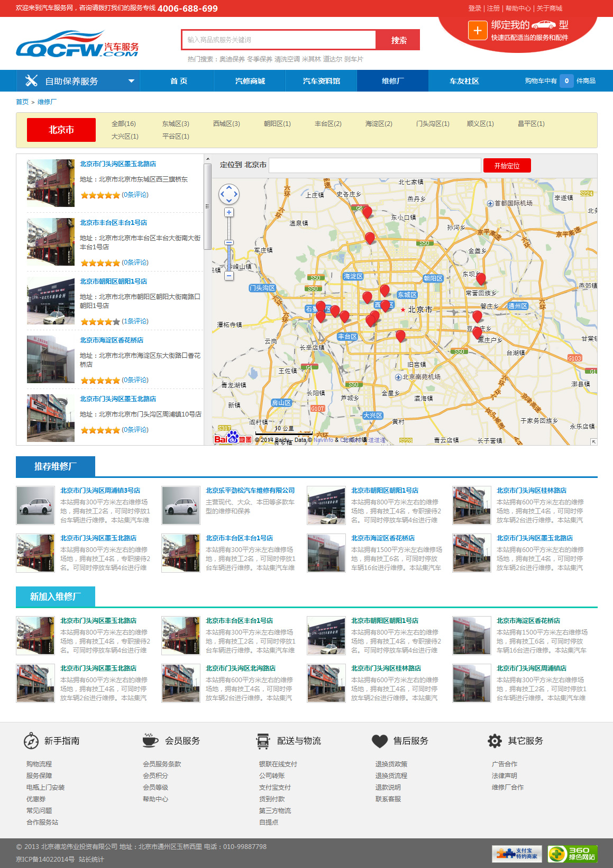
Task: Click the 360 绿色网站 badge in the footer
Action: coord(572,854)
